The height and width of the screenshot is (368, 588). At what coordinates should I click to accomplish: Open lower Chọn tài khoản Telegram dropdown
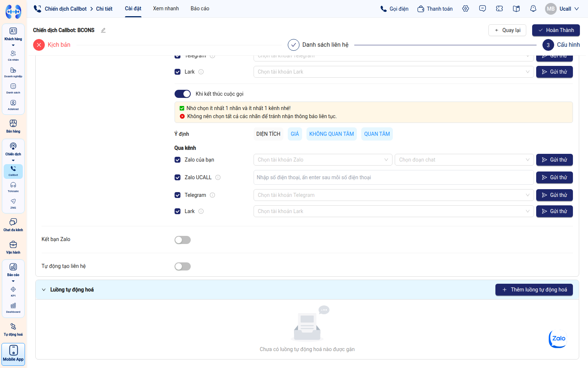click(394, 195)
